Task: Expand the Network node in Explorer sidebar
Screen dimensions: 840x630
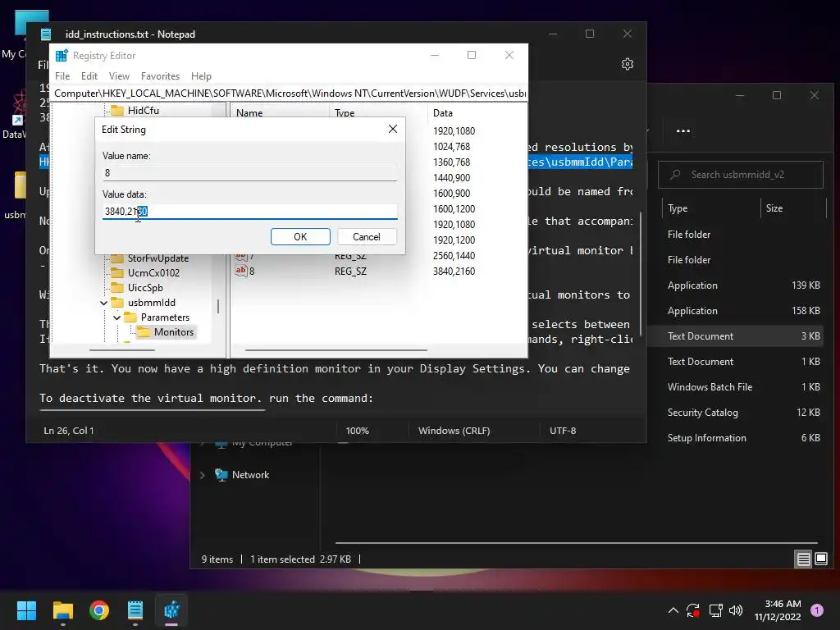Action: coord(202,475)
